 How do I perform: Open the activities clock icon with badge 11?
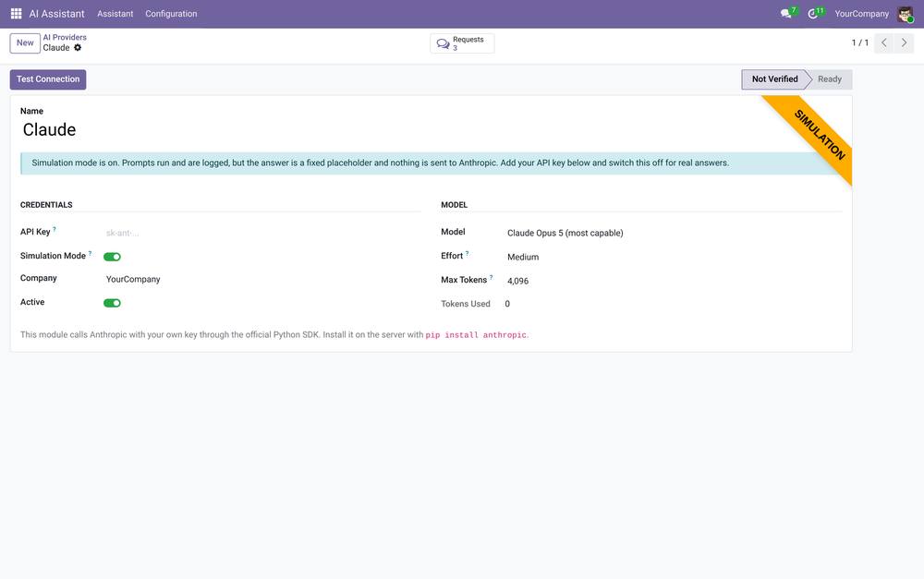pyautogui.click(x=815, y=13)
